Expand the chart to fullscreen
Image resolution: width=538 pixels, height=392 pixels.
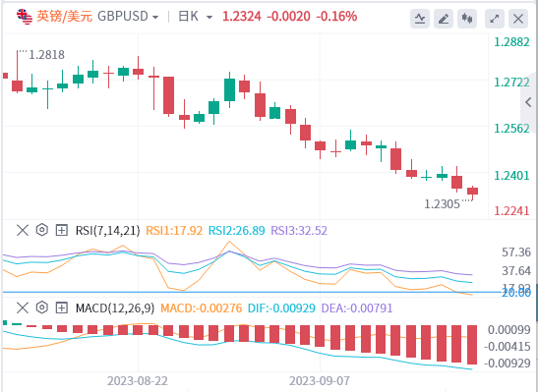tap(495, 19)
